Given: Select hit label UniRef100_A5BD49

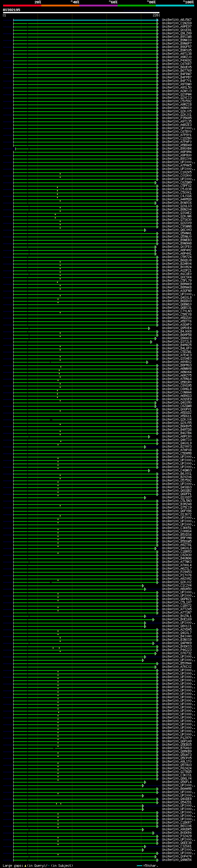Looking at the screenshot, I should (x=177, y=145).
